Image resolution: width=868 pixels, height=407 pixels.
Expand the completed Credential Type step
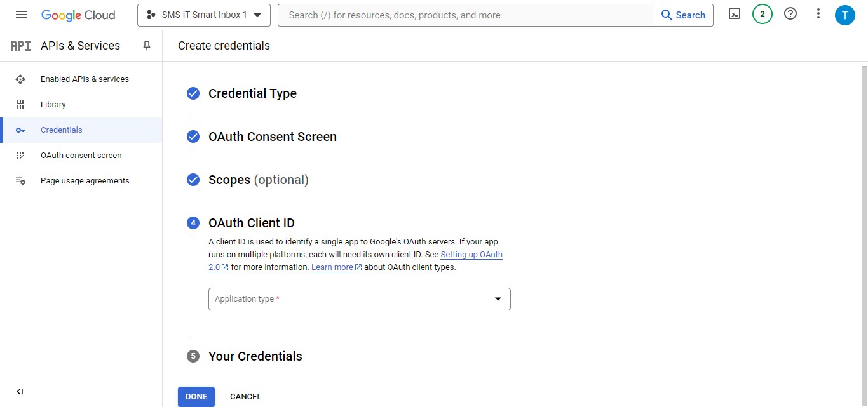point(252,93)
